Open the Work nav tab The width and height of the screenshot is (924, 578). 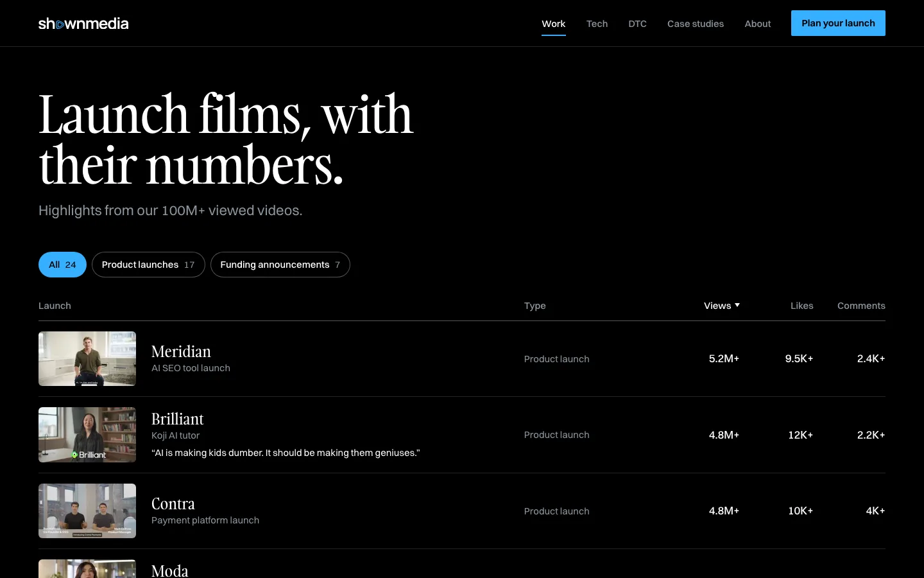click(554, 24)
